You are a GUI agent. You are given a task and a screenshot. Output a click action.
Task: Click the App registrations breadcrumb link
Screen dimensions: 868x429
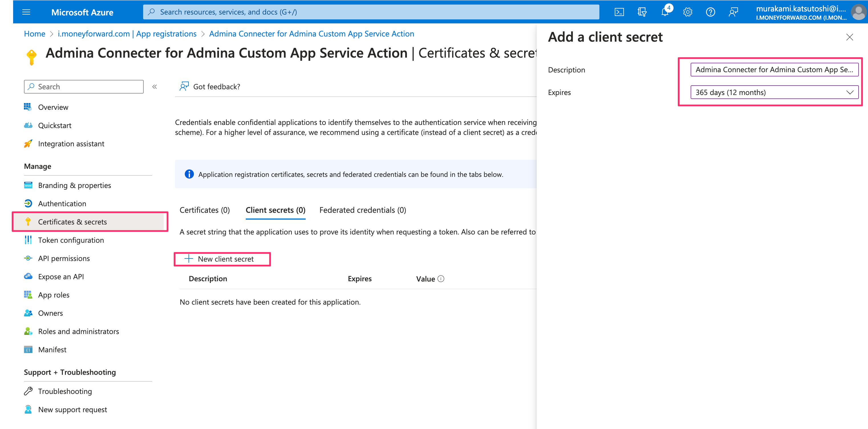[127, 34]
